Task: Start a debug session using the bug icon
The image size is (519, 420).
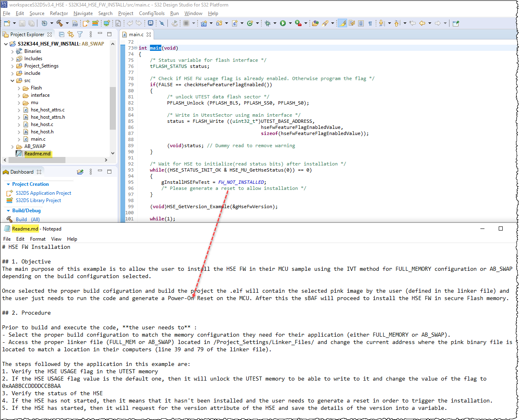Action: [267, 23]
